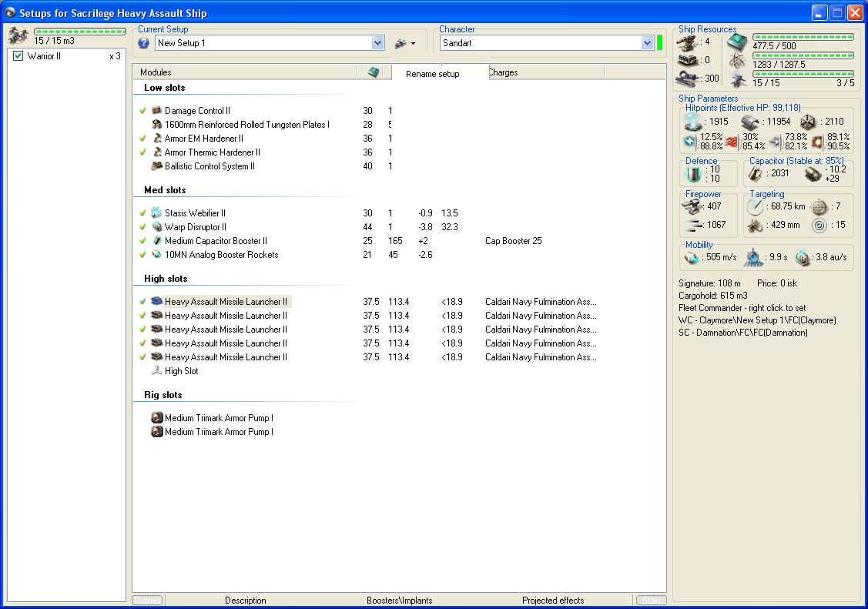Viewport: 868px width, 609px height.
Task: Click the warp speed icon showing 3.8 au/s
Action: tap(802, 258)
